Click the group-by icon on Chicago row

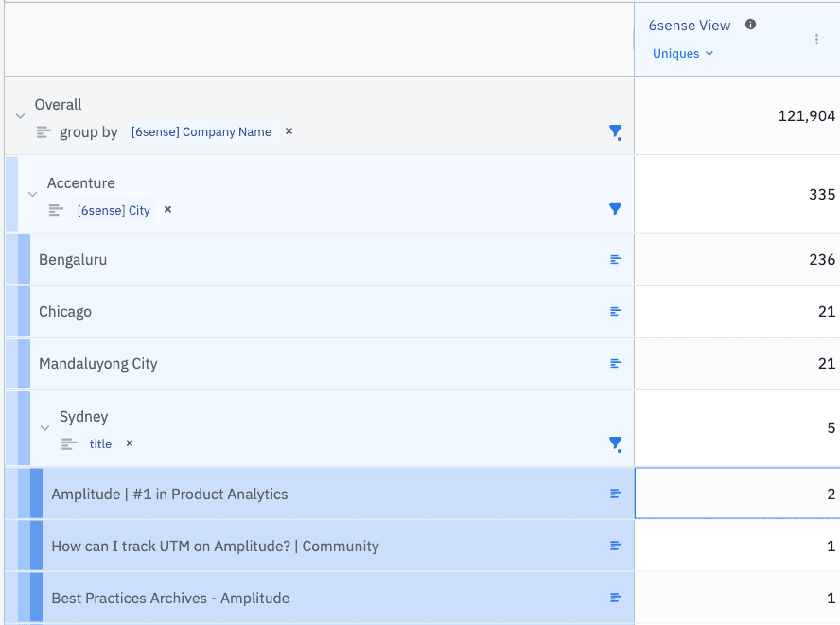coord(616,311)
